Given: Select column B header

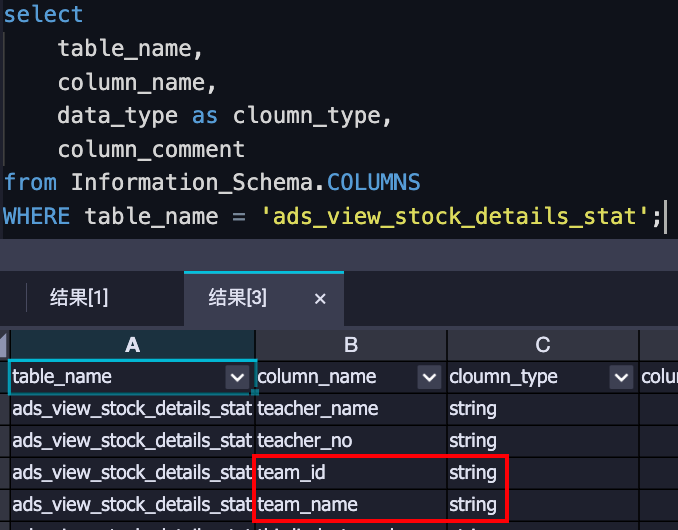Looking at the screenshot, I should 351,345.
